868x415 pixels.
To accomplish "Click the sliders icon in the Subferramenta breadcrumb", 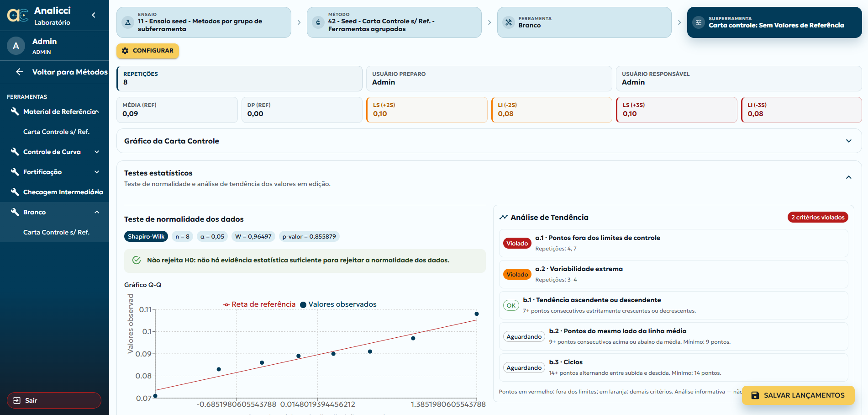I will 699,22.
